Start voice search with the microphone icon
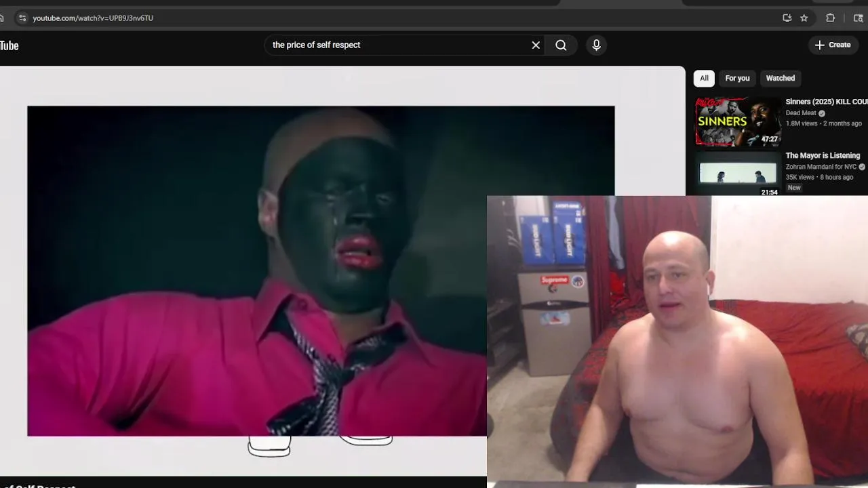868x488 pixels. pos(597,45)
